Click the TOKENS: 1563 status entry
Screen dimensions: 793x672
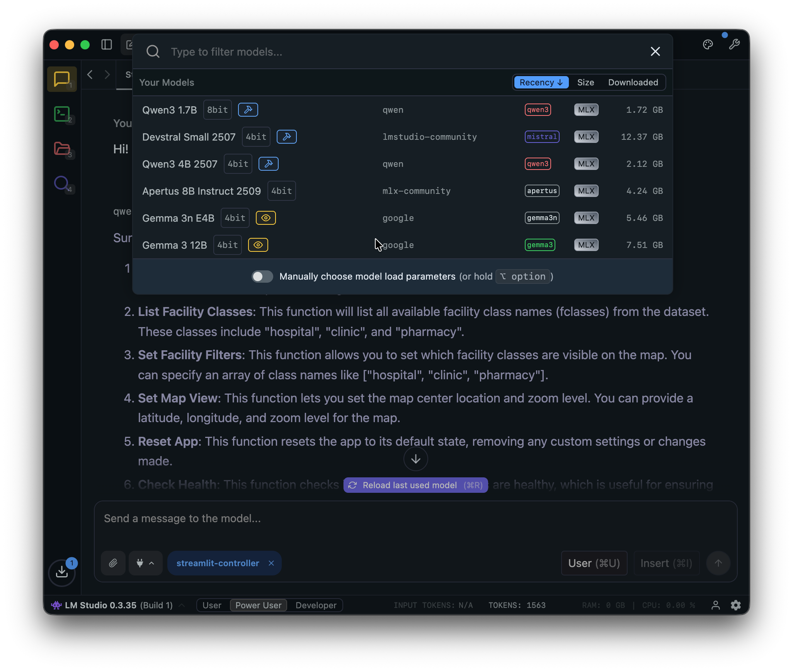[x=517, y=605]
